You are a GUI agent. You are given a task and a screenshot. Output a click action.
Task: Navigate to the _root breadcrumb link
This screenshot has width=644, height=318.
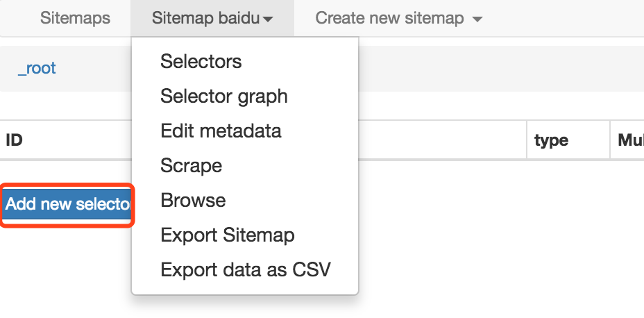pos(37,68)
